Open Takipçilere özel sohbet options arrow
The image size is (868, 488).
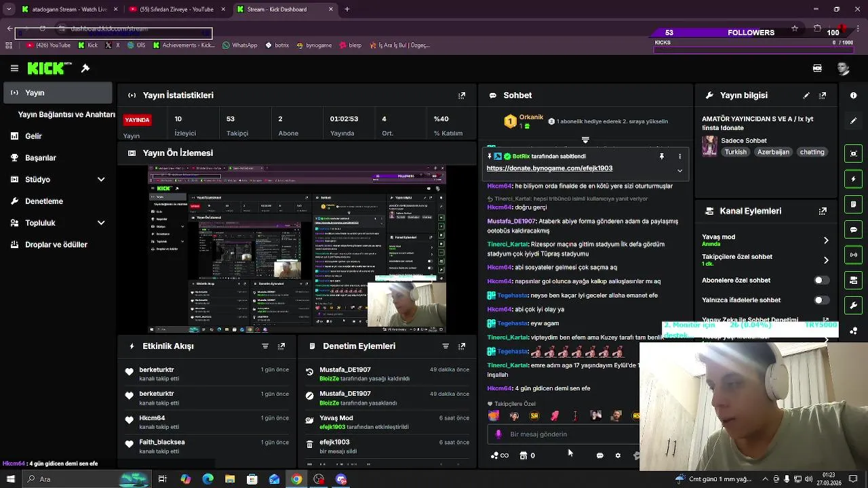point(826,260)
